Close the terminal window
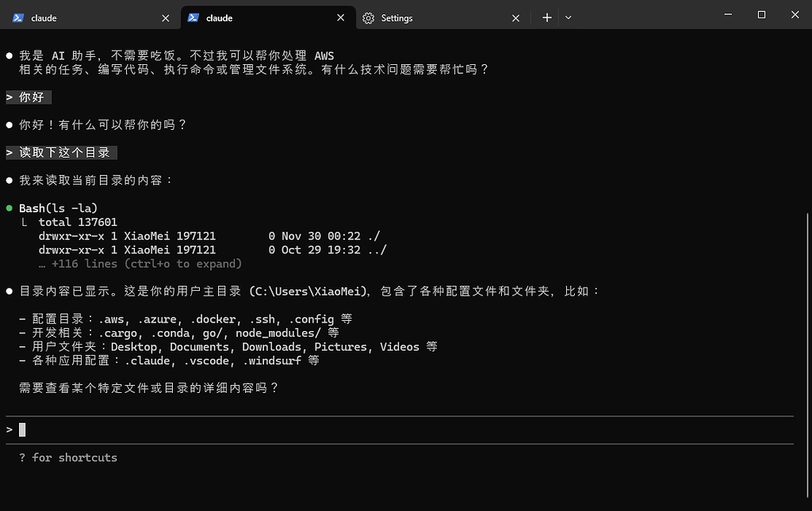The width and height of the screenshot is (812, 511). [x=795, y=14]
